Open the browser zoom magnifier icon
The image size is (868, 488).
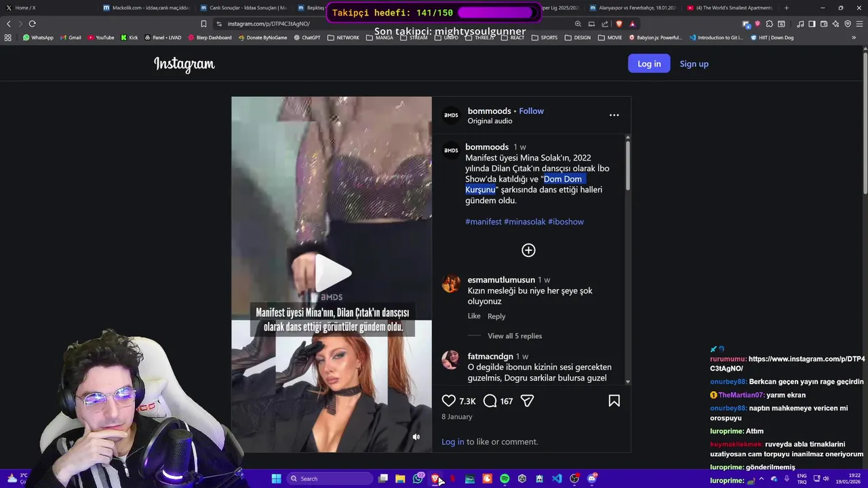pyautogui.click(x=578, y=24)
